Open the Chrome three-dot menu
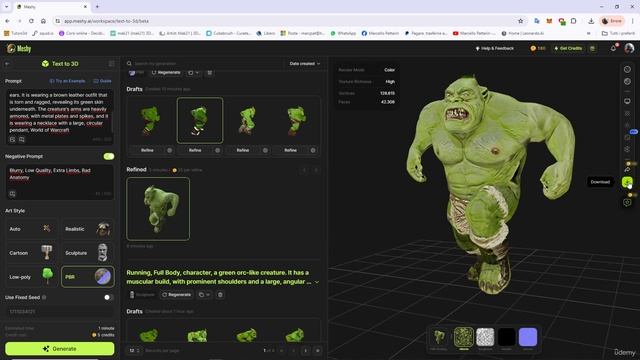Screen dimensions: 640x360 click(633, 21)
